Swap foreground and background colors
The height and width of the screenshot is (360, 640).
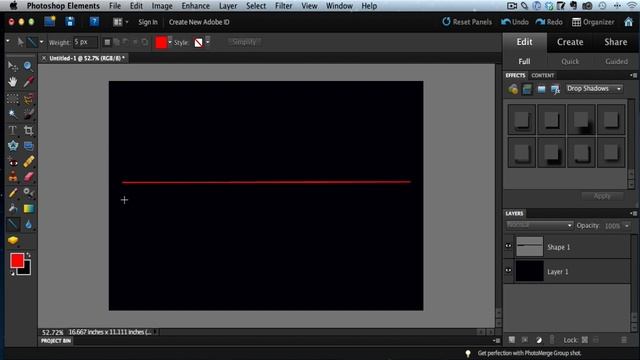coord(28,255)
